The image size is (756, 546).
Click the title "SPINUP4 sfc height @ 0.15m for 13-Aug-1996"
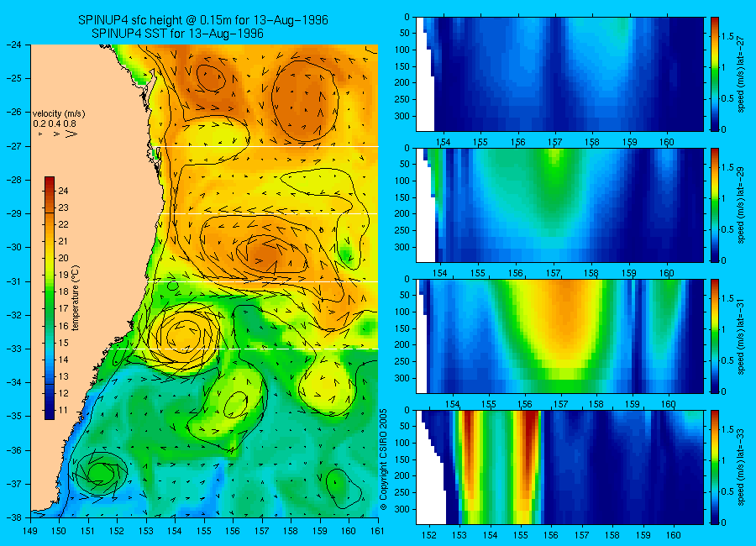(203, 20)
